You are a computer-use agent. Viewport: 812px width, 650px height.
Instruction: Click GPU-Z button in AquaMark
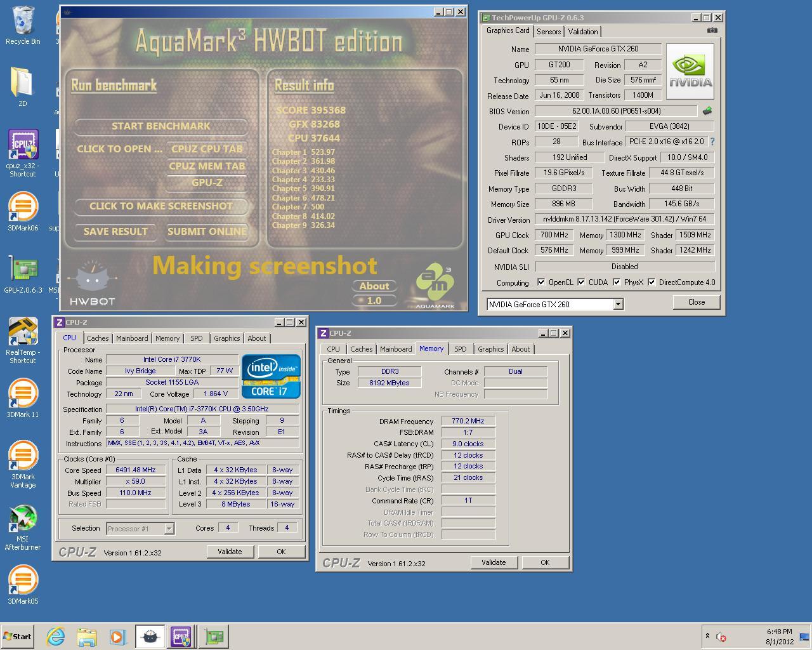207,183
